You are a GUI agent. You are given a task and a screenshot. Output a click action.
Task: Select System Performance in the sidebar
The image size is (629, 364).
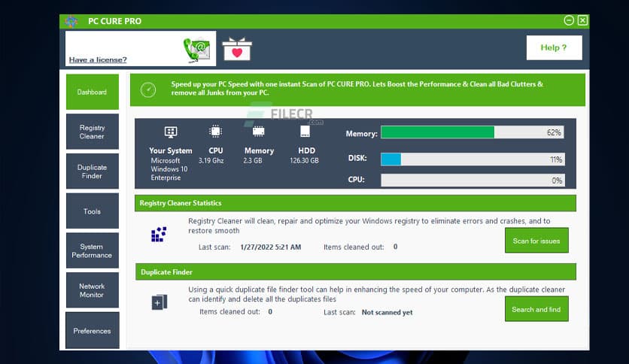pos(93,250)
